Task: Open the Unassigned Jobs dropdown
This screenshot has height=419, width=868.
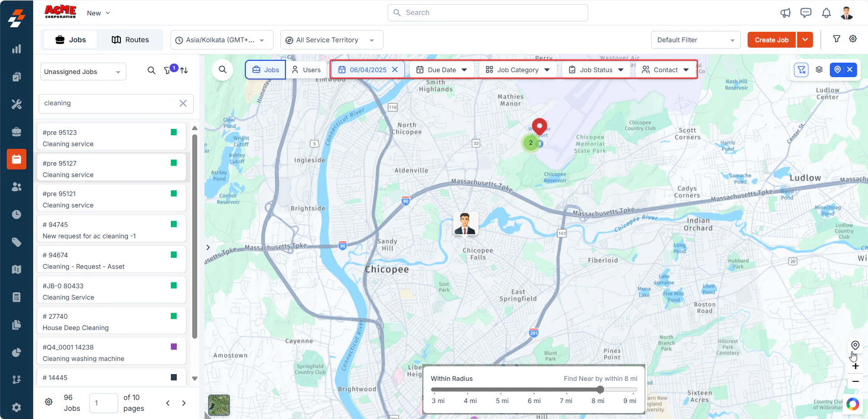Action: pyautogui.click(x=83, y=72)
